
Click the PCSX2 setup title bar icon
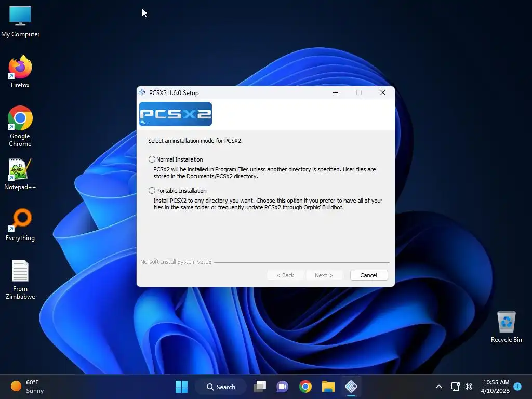point(142,92)
